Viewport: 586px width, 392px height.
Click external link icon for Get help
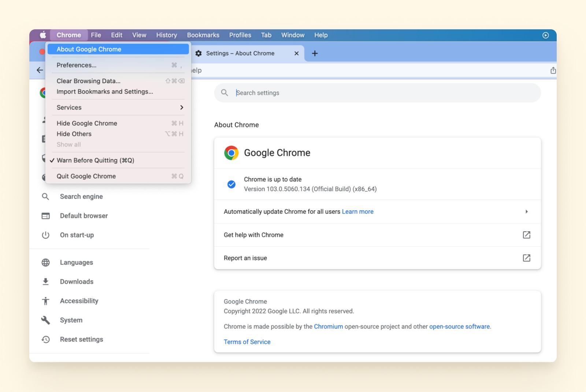point(526,235)
